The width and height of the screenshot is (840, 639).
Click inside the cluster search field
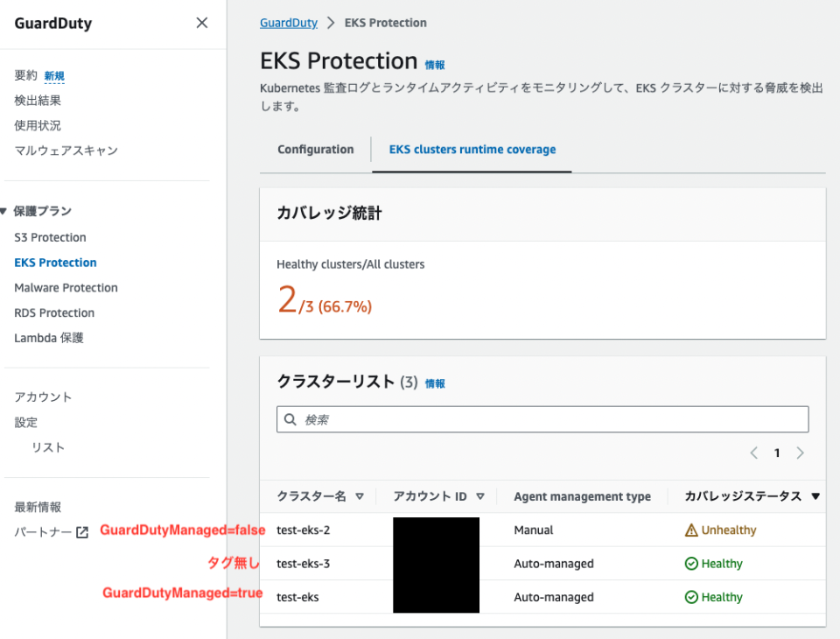point(542,419)
